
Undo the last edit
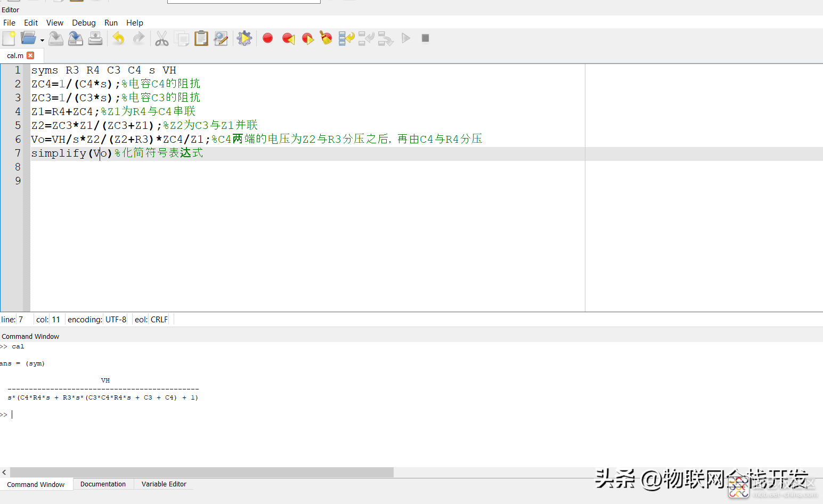[119, 38]
